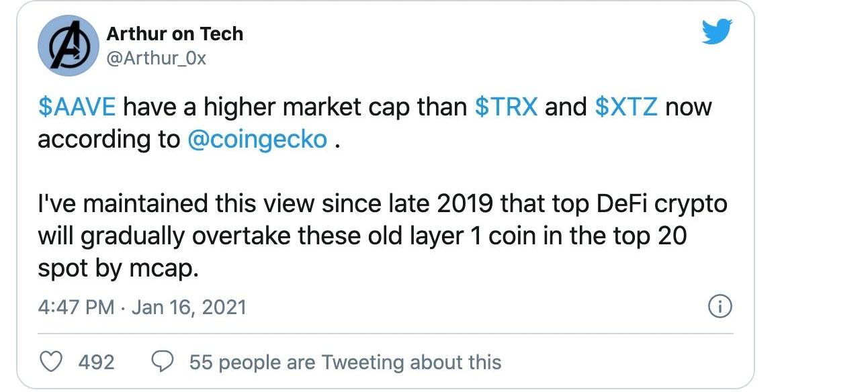This screenshot has width=868, height=392.
Task: Open the Arthur on Tech display name
Action: pos(175,34)
